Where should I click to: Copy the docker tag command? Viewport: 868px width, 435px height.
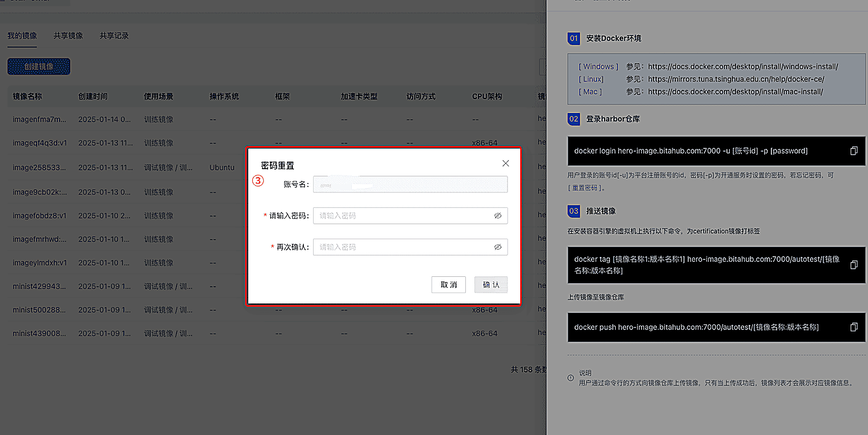point(854,265)
